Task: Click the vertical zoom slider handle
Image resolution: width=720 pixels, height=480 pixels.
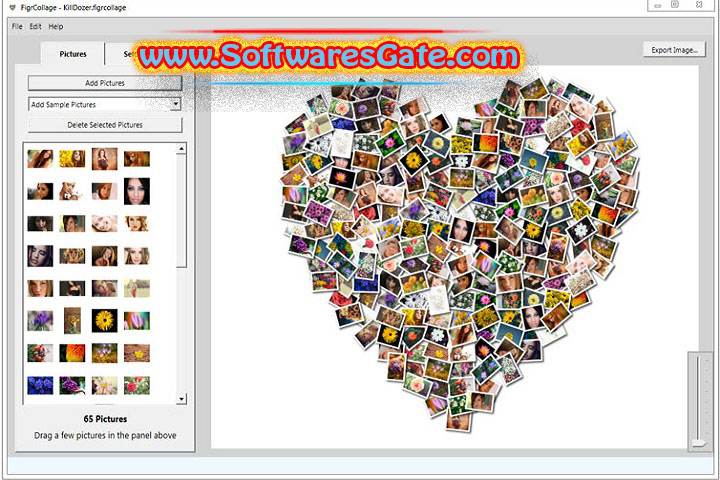Action: (699, 443)
